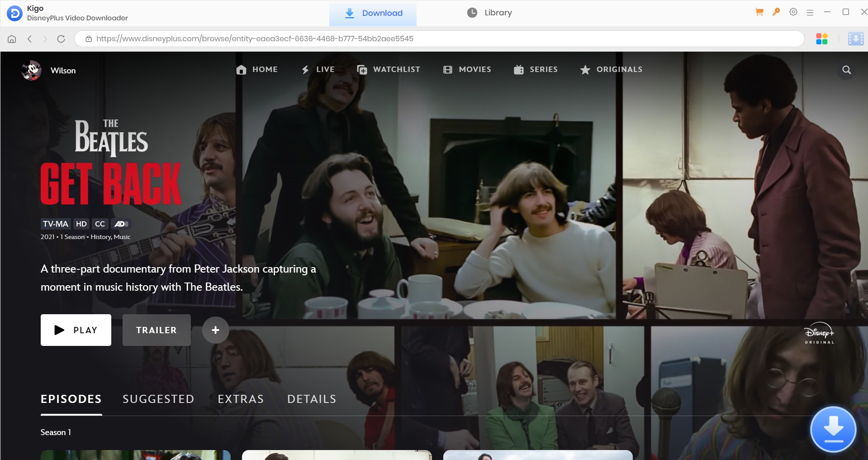The height and width of the screenshot is (460, 868).
Task: Open the Originals navigation link
Action: (612, 70)
